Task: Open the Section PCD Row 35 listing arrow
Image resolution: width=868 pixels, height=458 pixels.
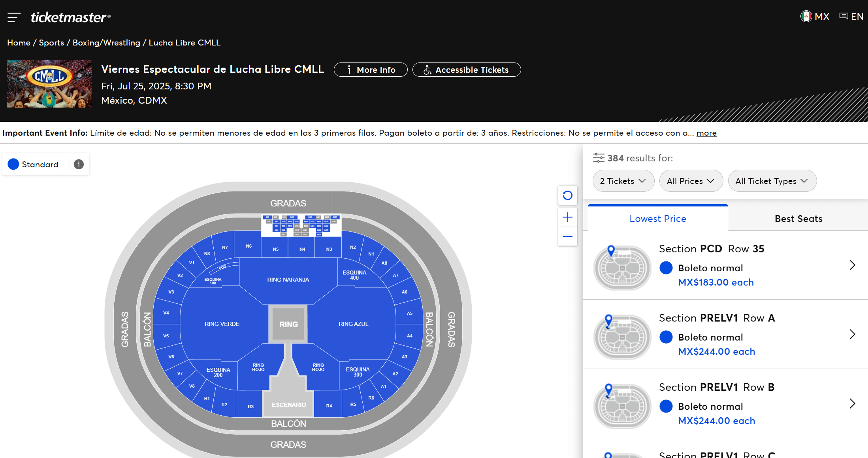Action: (852, 265)
